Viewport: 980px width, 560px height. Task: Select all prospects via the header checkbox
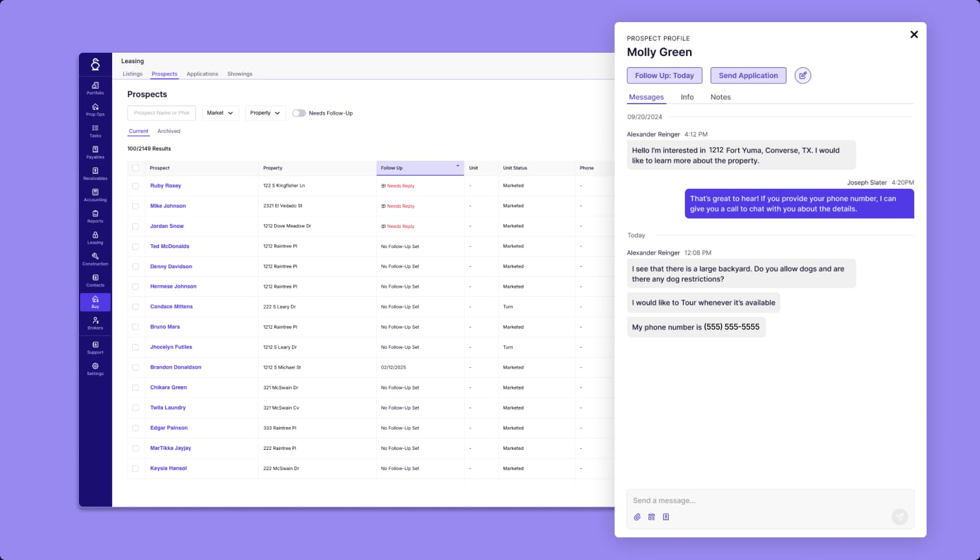136,167
